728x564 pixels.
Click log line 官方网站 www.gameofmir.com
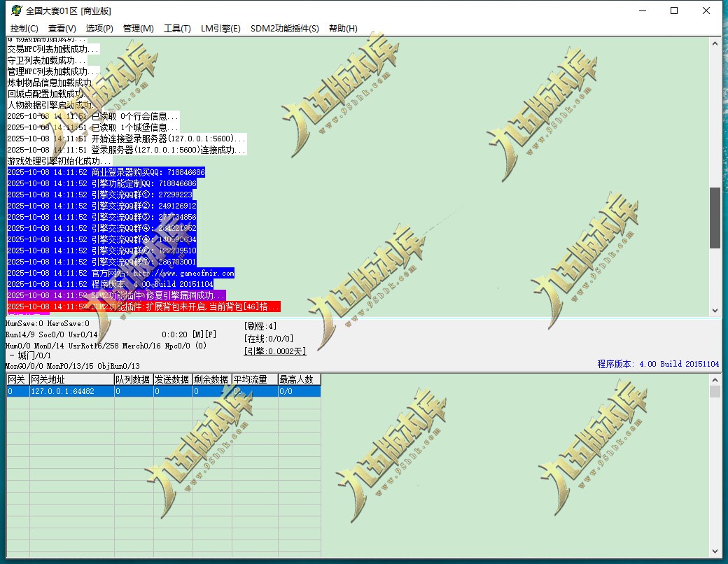pyautogui.click(x=120, y=273)
